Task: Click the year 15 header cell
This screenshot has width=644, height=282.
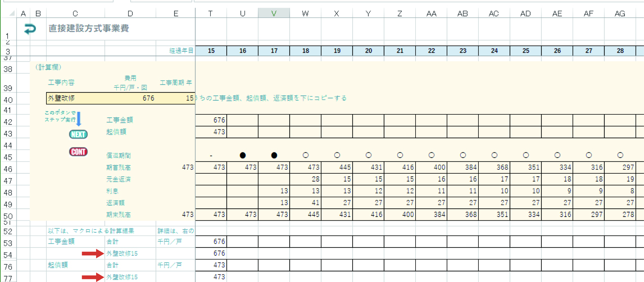Action: point(211,51)
